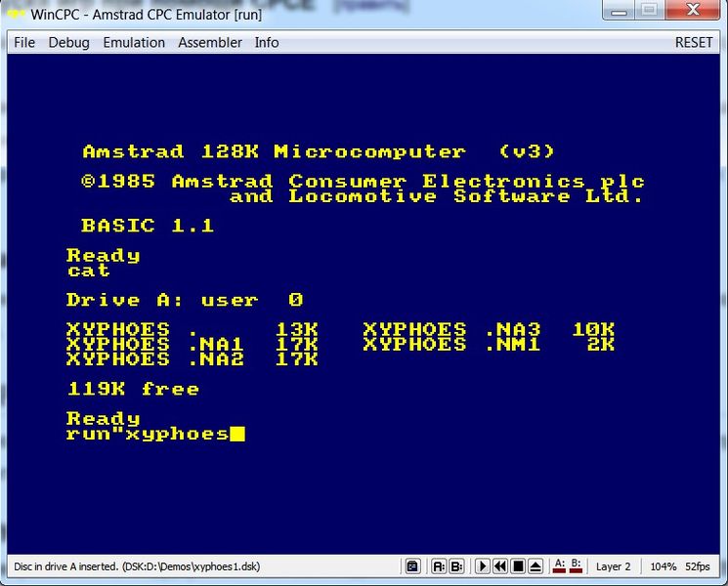This screenshot has height=586, width=728.
Task: Click the BASIC 1.1 text
Action: [x=148, y=226]
